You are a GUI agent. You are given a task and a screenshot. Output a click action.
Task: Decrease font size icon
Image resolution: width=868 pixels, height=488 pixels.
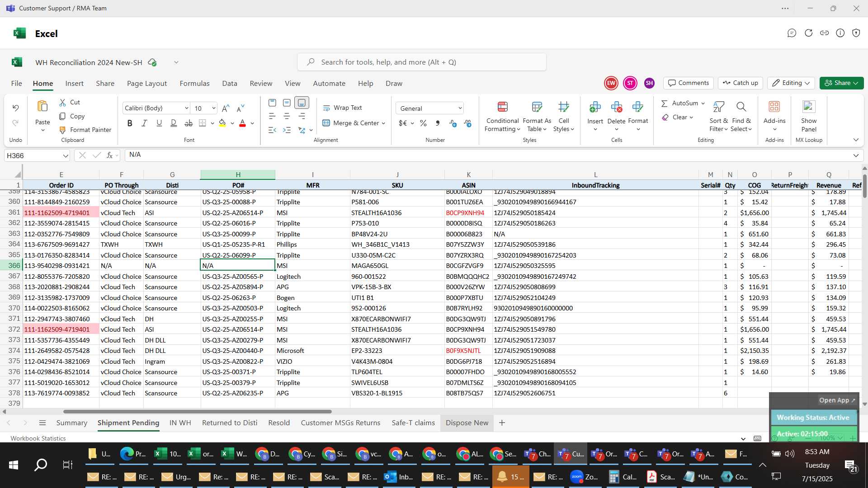[241, 108]
